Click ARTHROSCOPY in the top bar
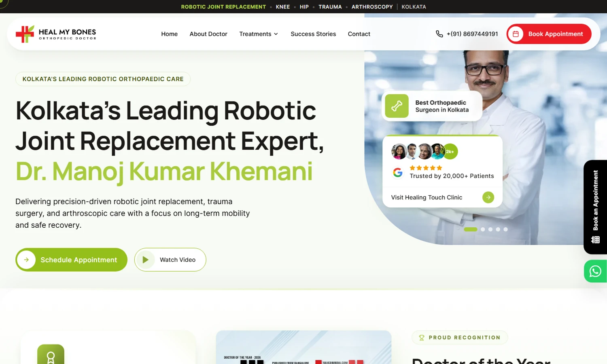The width and height of the screenshot is (607, 364). pyautogui.click(x=372, y=7)
